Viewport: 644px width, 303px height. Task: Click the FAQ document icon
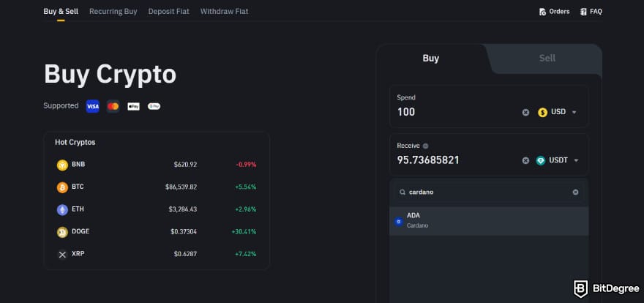583,12
